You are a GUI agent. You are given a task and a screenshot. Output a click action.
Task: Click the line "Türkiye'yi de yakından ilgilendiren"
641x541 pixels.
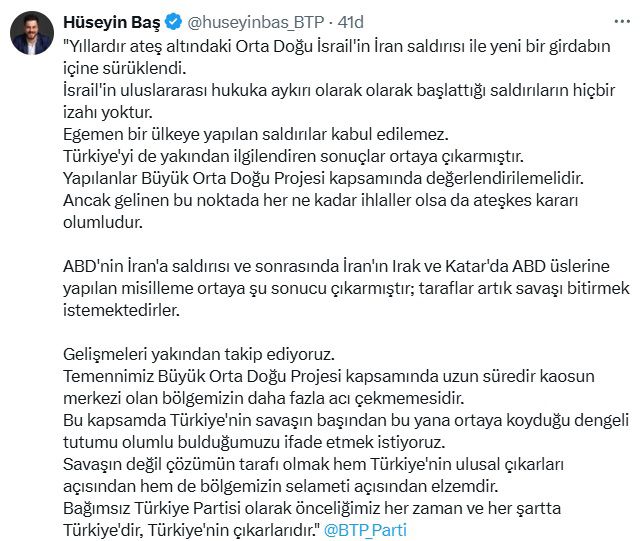coord(294,156)
